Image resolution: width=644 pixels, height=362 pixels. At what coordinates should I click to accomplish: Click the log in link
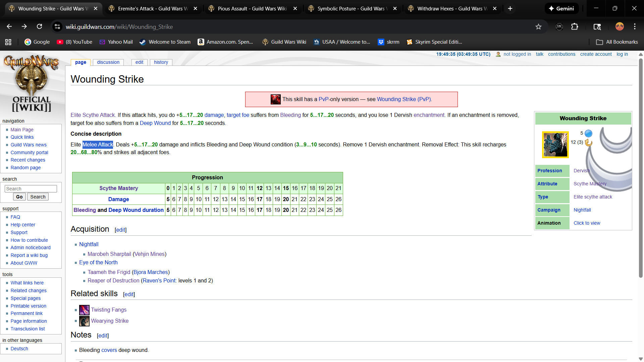pyautogui.click(x=622, y=54)
